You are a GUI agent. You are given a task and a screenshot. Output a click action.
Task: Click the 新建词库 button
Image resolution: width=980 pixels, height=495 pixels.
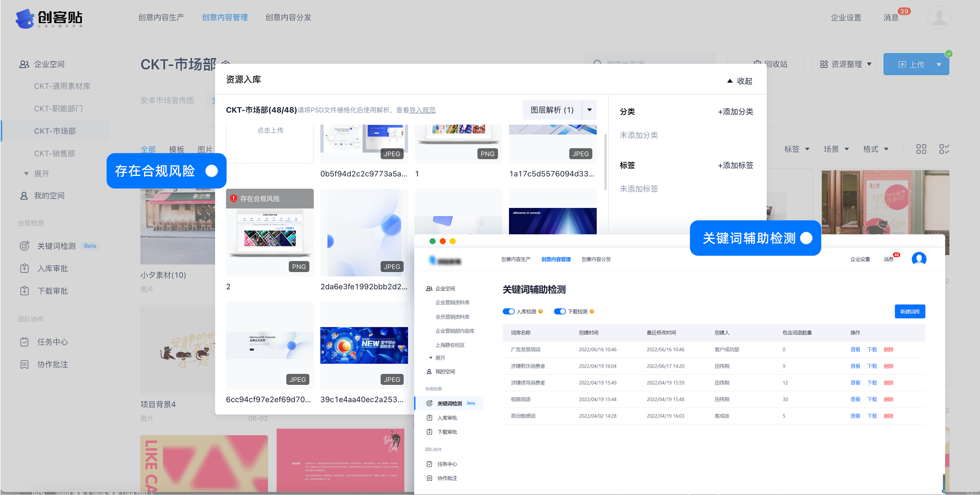click(910, 311)
